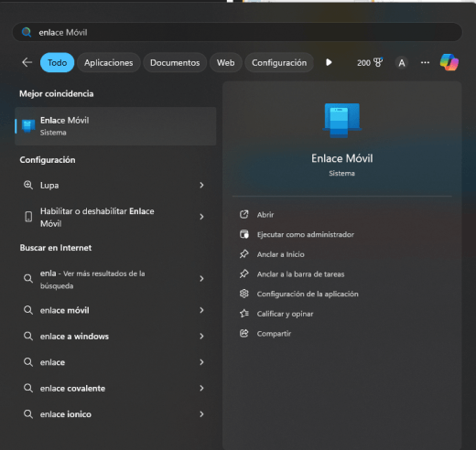Screen dimensions: 476x450
Task: Open the account avatar labeled A
Action: pos(402,63)
